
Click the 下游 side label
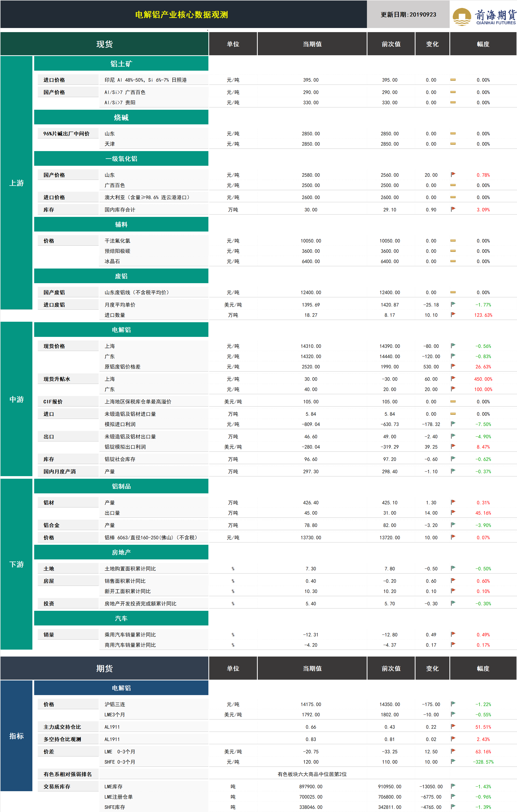tap(16, 564)
